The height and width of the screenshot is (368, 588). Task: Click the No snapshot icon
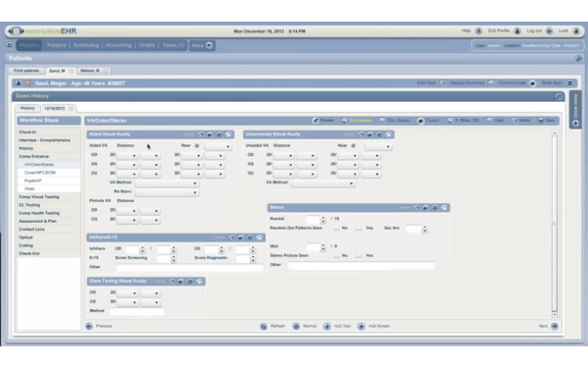point(345,121)
